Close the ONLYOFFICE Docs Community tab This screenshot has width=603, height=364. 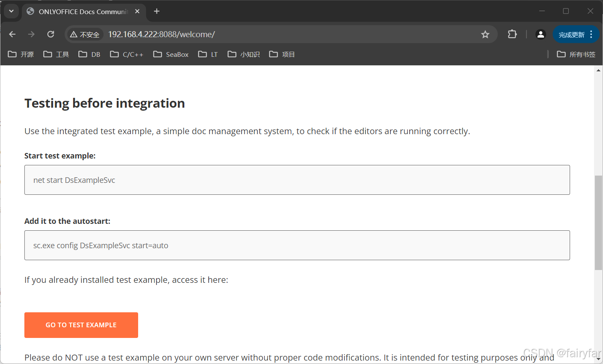coord(137,11)
